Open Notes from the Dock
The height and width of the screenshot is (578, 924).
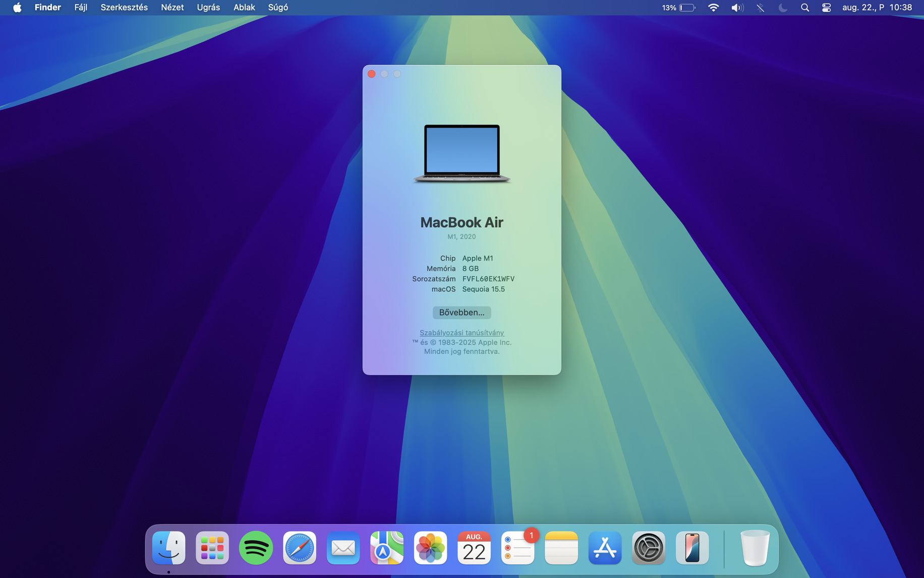561,548
